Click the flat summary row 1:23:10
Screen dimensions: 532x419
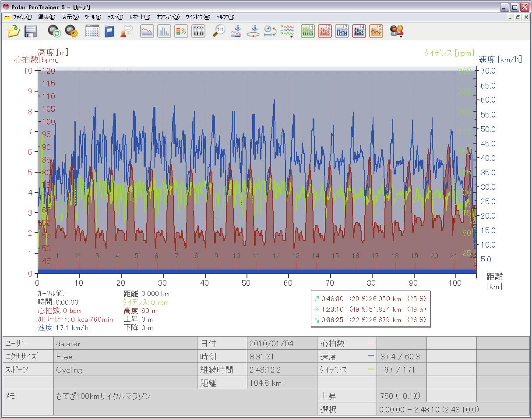pos(370,309)
